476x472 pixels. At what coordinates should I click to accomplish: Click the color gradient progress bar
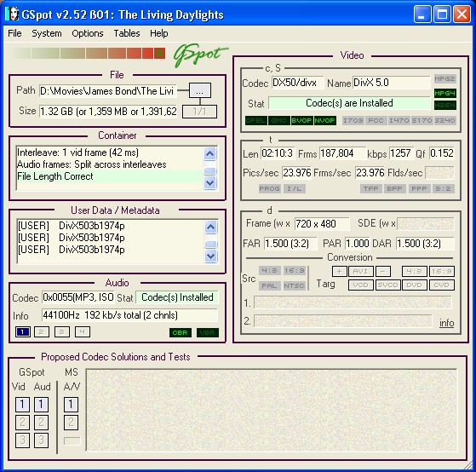click(89, 53)
